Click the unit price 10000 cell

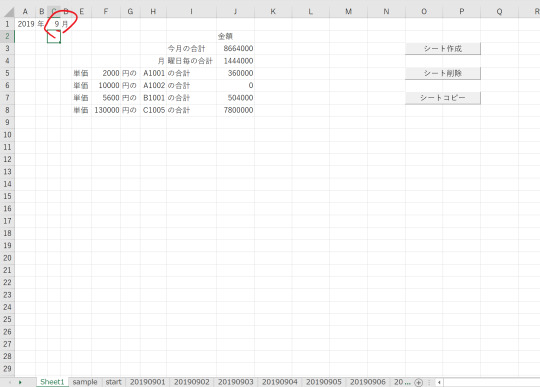coord(106,85)
